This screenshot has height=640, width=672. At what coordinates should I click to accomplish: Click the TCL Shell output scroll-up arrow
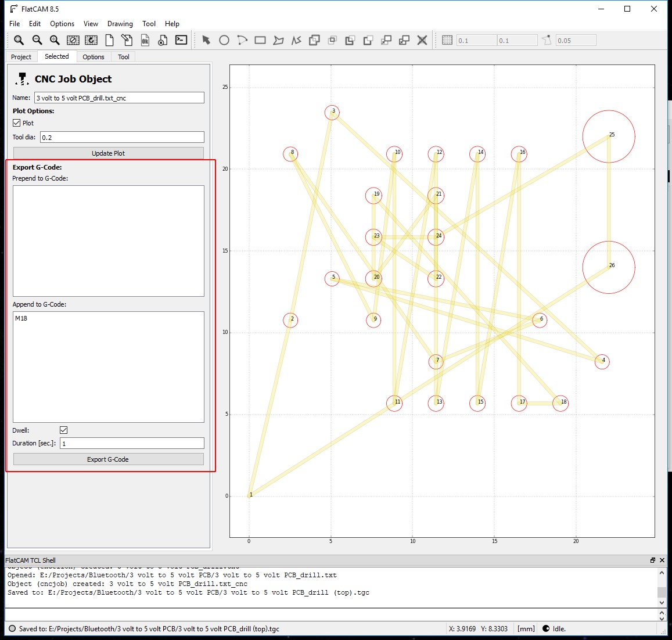662,573
